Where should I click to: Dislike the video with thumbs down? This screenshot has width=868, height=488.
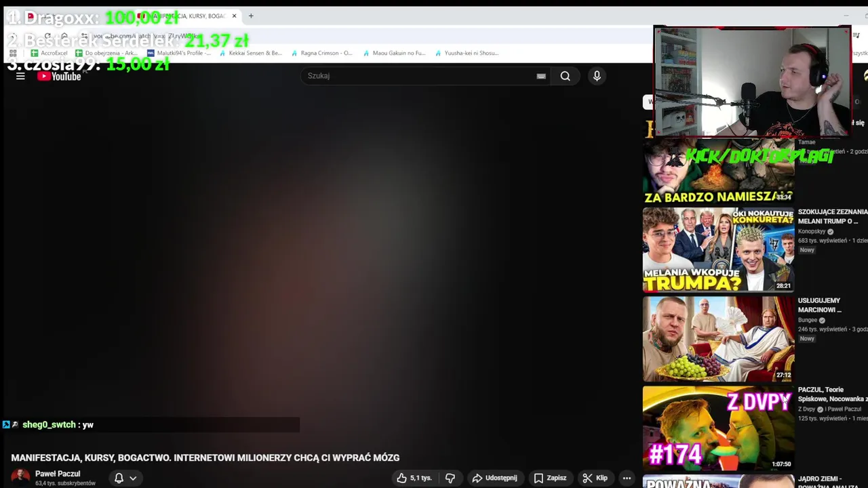point(450,478)
